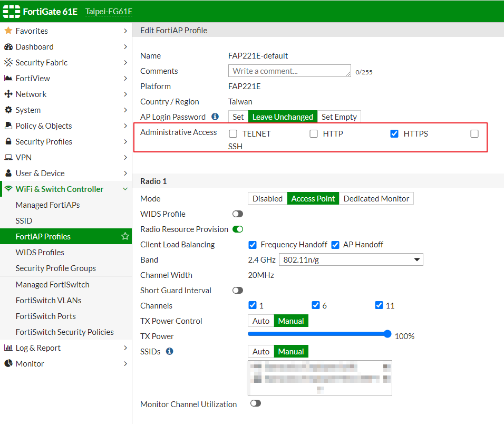Enable Short Guard Interval toggle
Screen dimensions: 504x424
click(x=238, y=291)
